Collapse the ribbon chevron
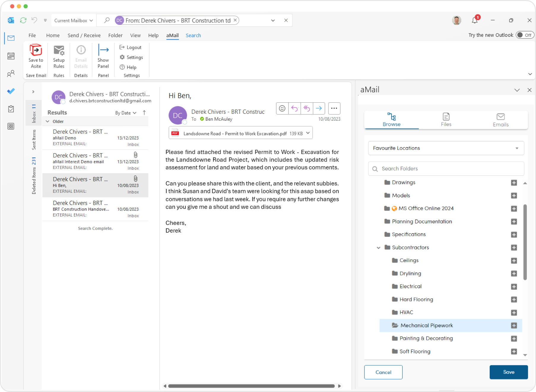536x392 pixels. click(x=530, y=74)
